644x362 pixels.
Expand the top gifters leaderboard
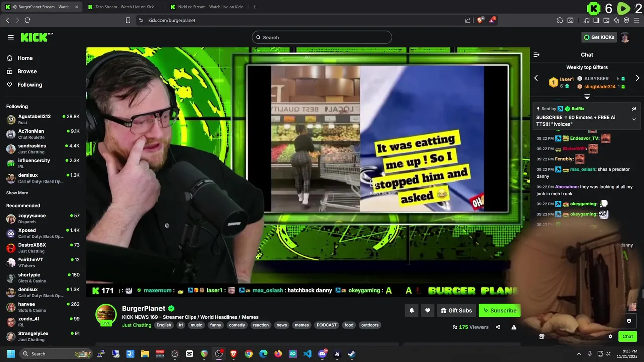click(587, 96)
